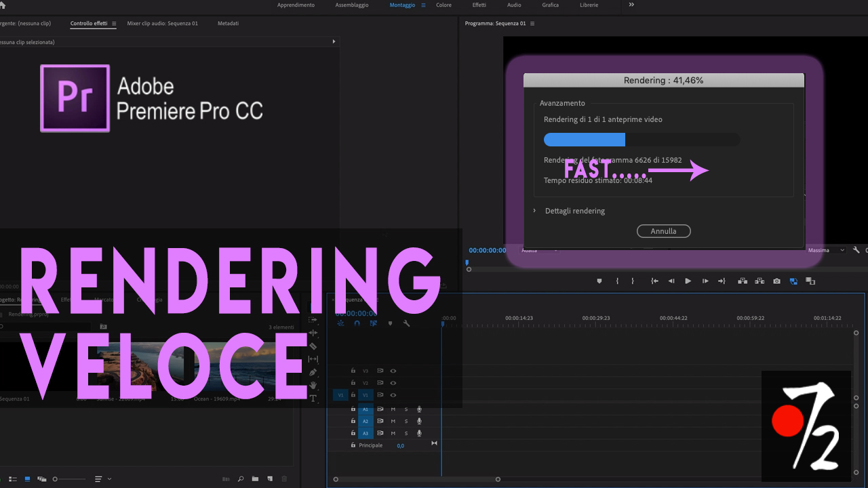
Task: Click the New Bin folder icon
Action: pyautogui.click(x=255, y=479)
